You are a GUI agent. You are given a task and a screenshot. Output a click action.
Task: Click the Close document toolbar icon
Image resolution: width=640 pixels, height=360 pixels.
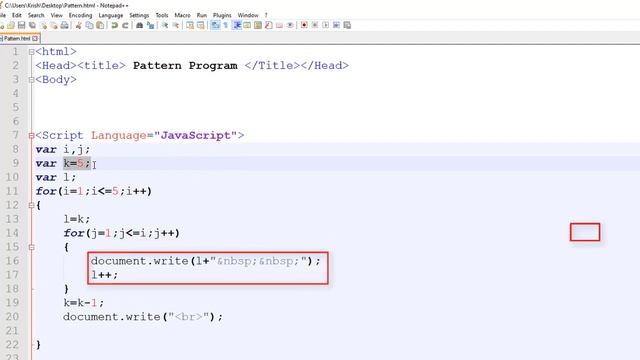[43, 25]
